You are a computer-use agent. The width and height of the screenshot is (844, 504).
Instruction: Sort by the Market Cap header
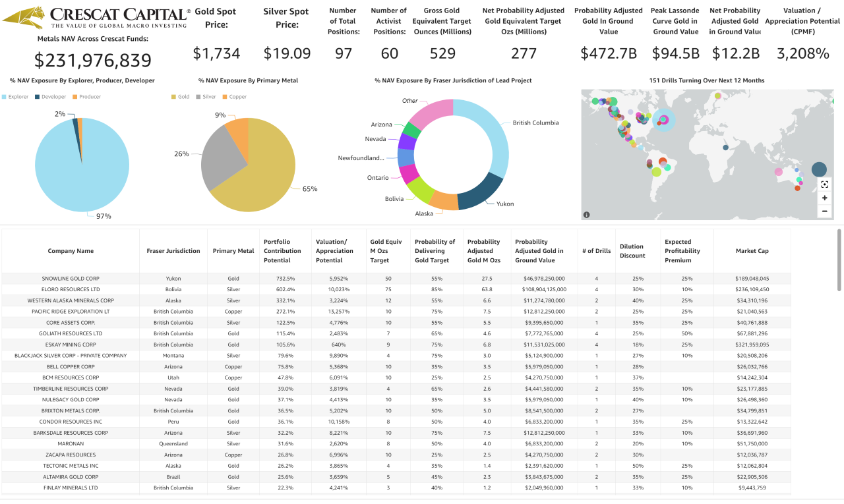pos(752,251)
